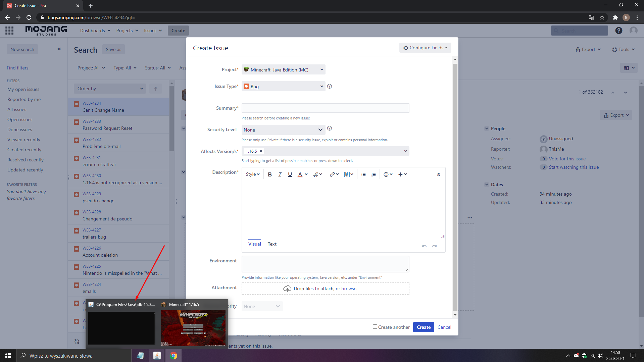Viewport: 644px width, 362px height.
Task: Click the Issue Type help icon
Action: click(x=330, y=86)
